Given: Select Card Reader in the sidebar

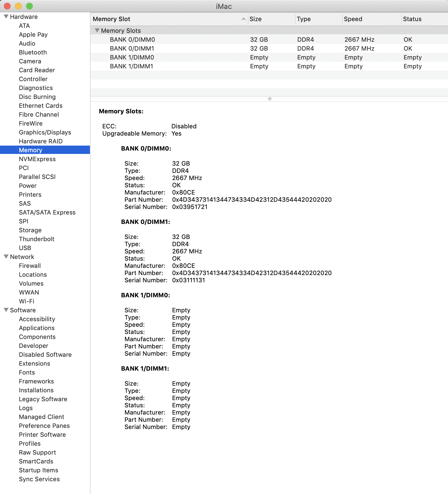Looking at the screenshot, I should (x=37, y=70).
